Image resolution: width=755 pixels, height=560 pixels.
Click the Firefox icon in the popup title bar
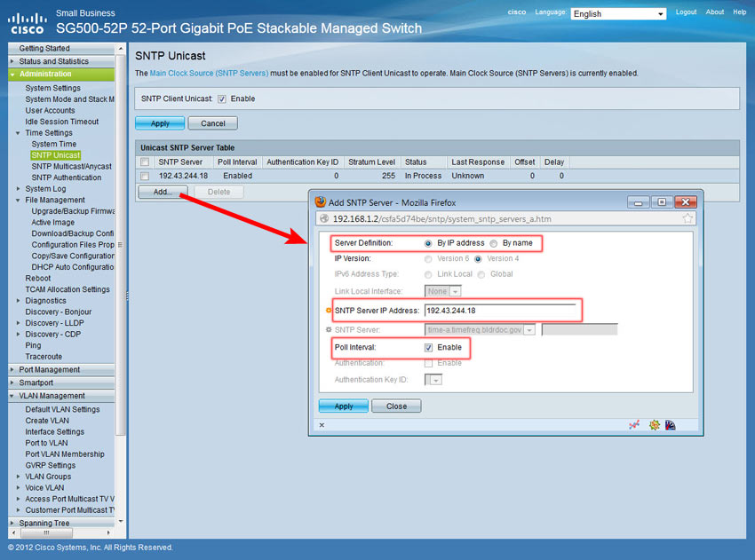tap(320, 202)
